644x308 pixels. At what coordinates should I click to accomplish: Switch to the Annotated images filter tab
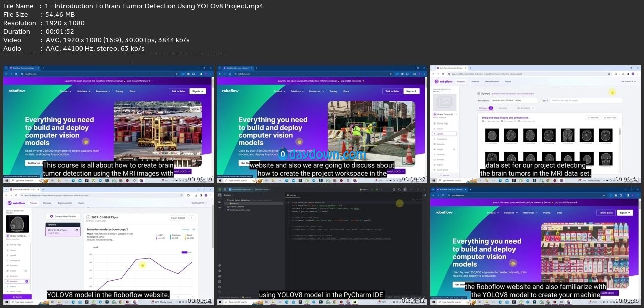click(504, 108)
